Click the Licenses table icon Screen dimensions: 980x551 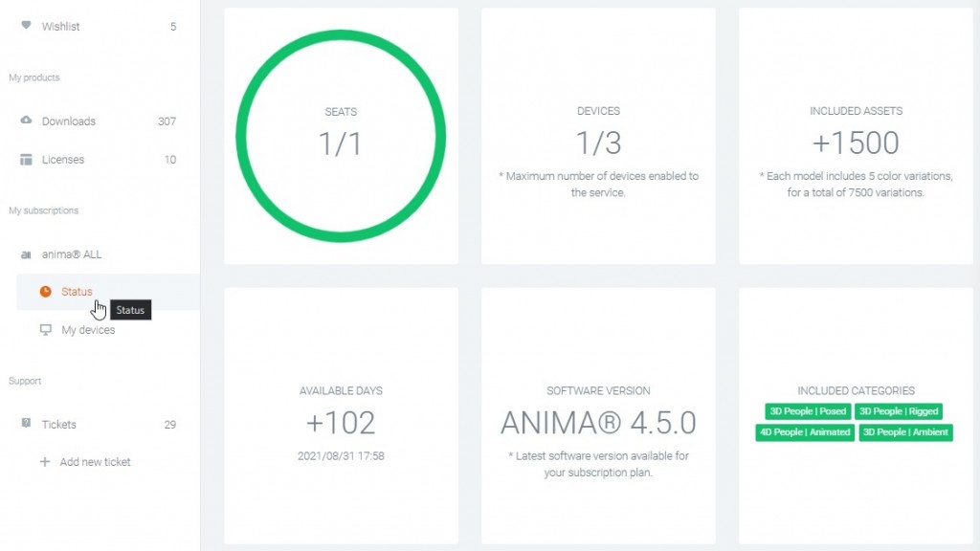[26, 160]
